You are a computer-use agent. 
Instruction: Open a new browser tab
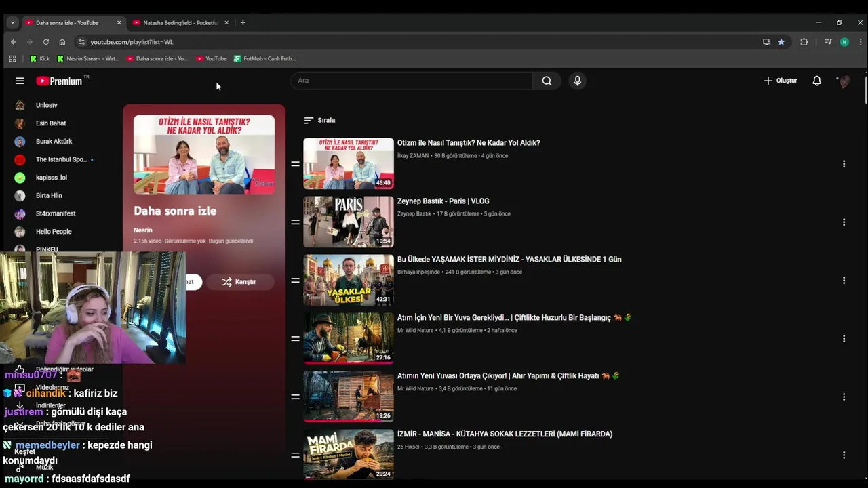point(243,23)
